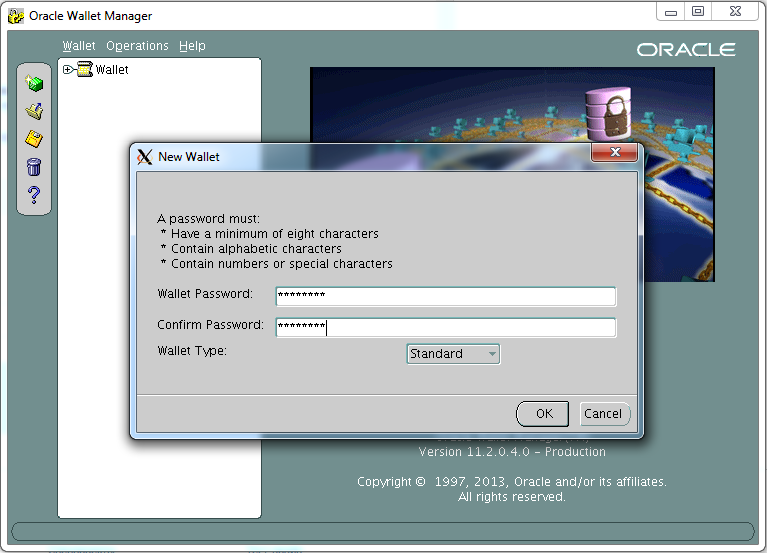Close the New Wallet dialog
This screenshot has height=553, width=767.
tap(614, 152)
